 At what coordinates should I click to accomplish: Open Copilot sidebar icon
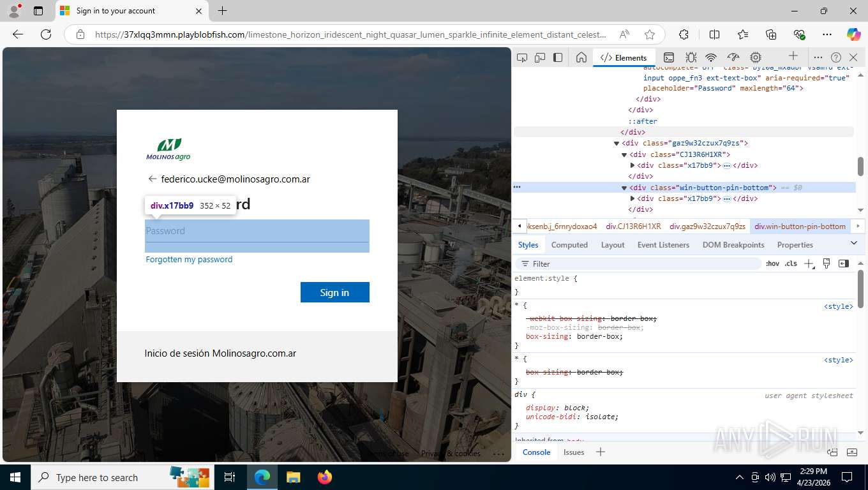tap(853, 34)
